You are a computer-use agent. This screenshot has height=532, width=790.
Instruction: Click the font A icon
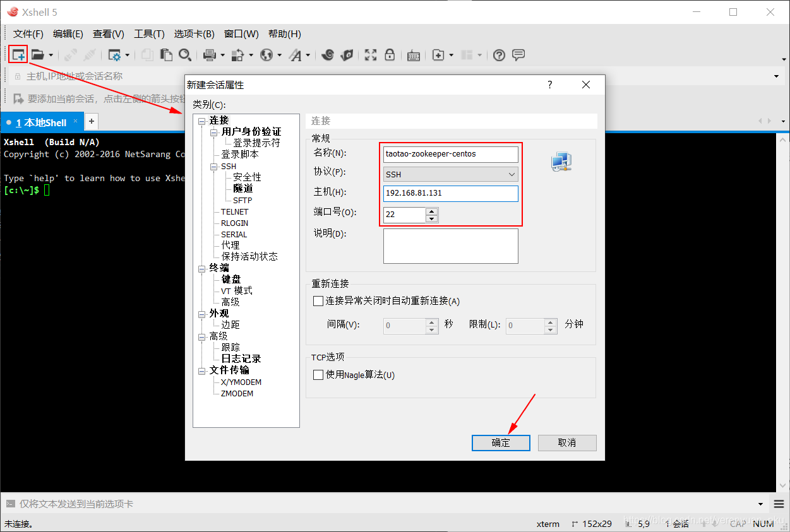point(296,55)
